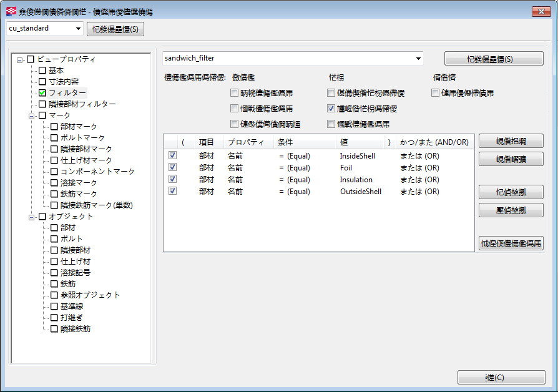This screenshot has width=558, height=392.
Task: Uncheck the Foil filter row checkbox
Action: point(172,167)
